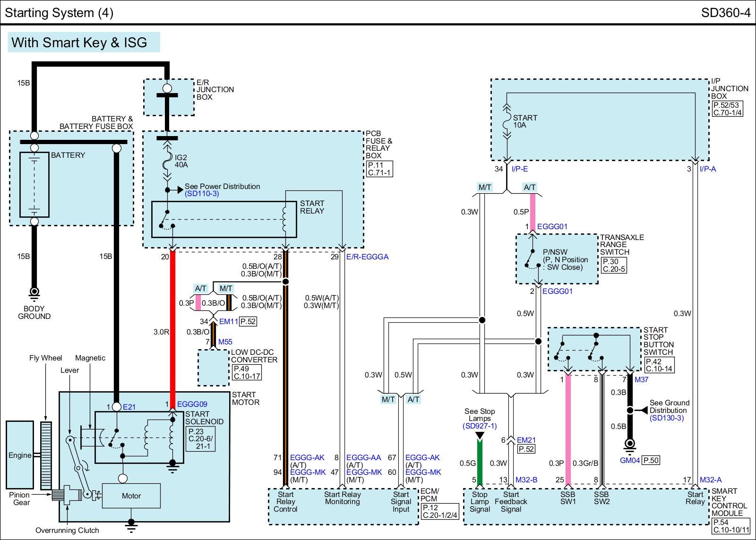
Task: Select the Motor box in Start Motor
Action: (x=131, y=496)
